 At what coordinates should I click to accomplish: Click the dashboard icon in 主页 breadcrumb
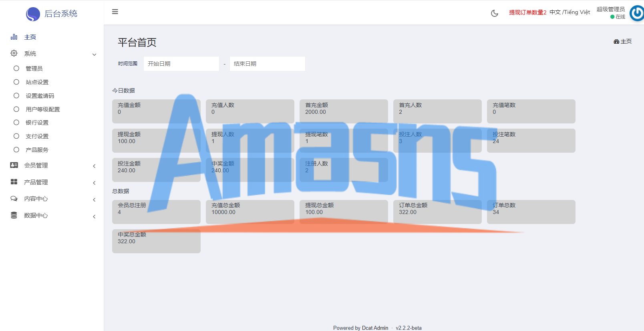(x=616, y=42)
